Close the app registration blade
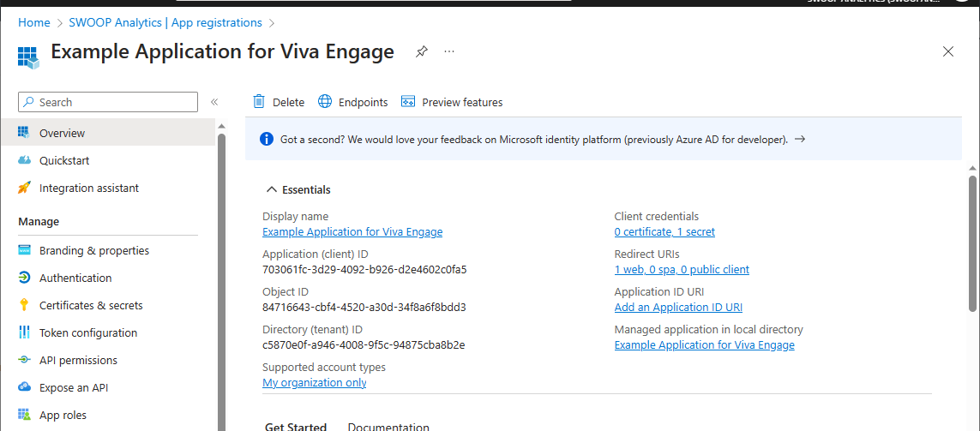The height and width of the screenshot is (431, 980). click(x=948, y=52)
